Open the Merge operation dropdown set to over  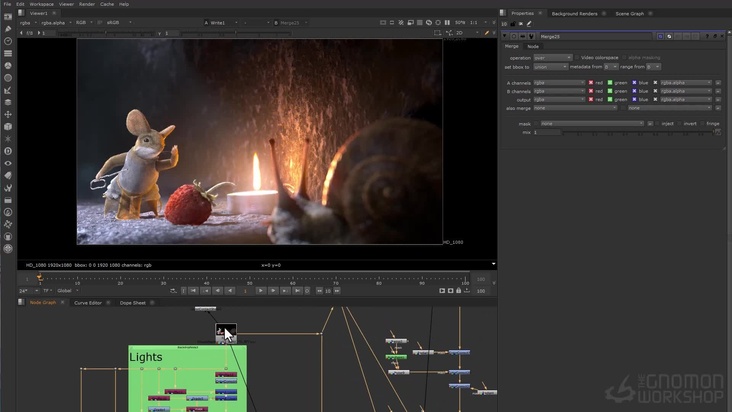554,58
